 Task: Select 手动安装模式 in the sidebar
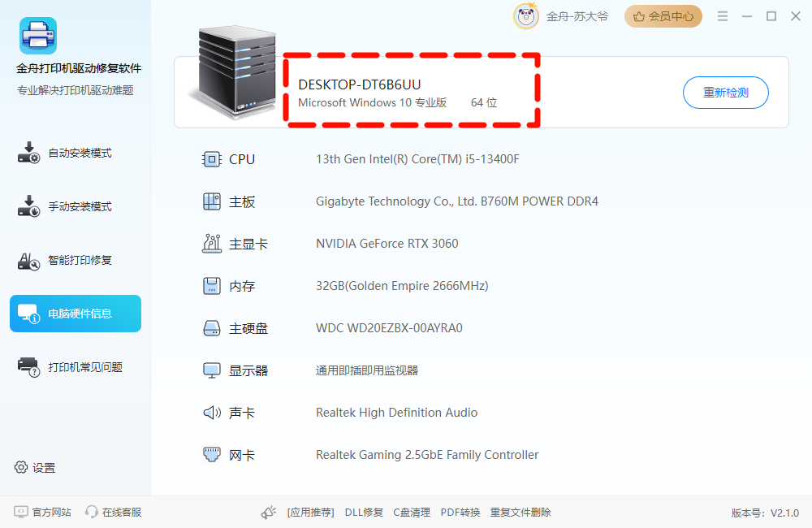click(x=65, y=206)
